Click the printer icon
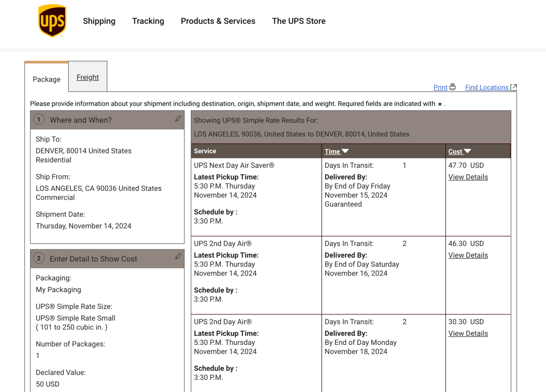Viewport: 546px width, 392px height. (453, 87)
